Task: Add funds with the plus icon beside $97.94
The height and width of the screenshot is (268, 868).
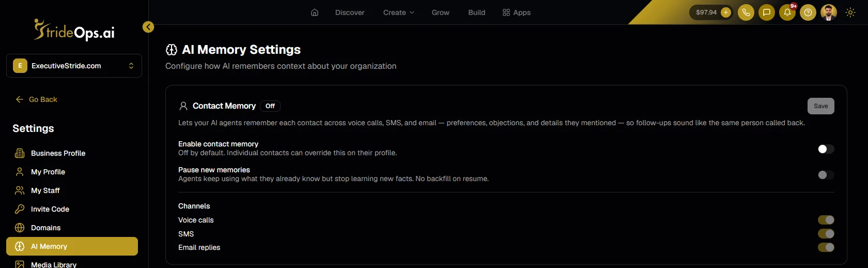Action: tap(726, 12)
